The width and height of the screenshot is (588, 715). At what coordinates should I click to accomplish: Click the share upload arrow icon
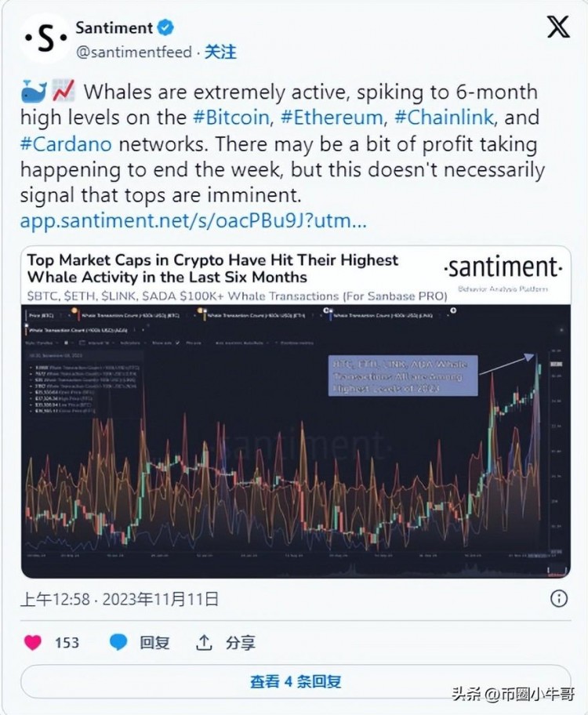click(x=204, y=642)
